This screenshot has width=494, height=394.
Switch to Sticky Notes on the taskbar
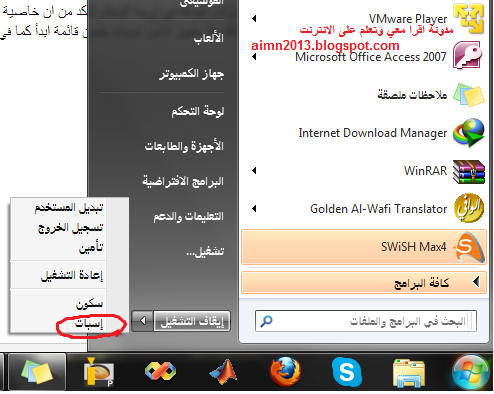point(37,372)
